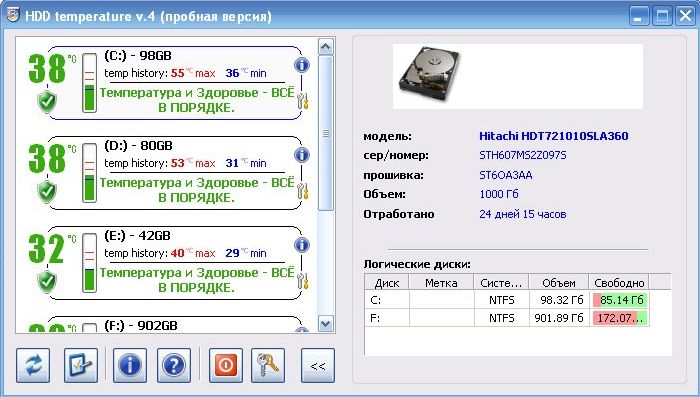Image resolution: width=700 pixels, height=397 pixels.
Task: Maximize the HDD temperature window
Action: 662,17
